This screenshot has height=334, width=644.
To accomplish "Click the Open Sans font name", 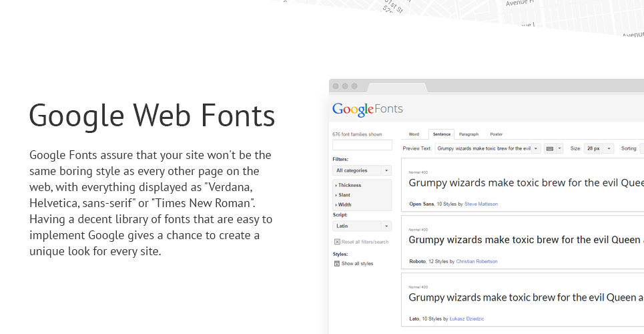I will coord(421,204).
